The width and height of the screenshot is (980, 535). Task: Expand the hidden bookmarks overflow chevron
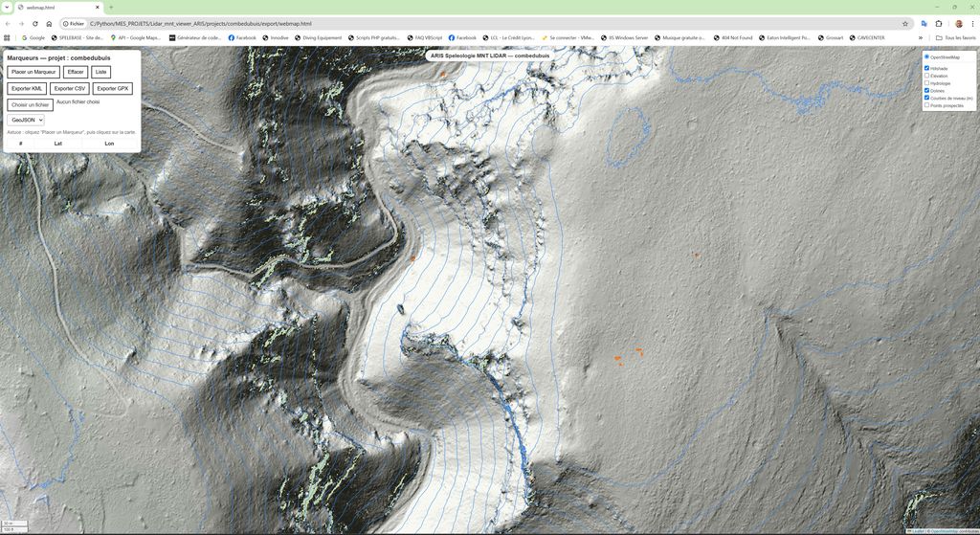click(921, 37)
